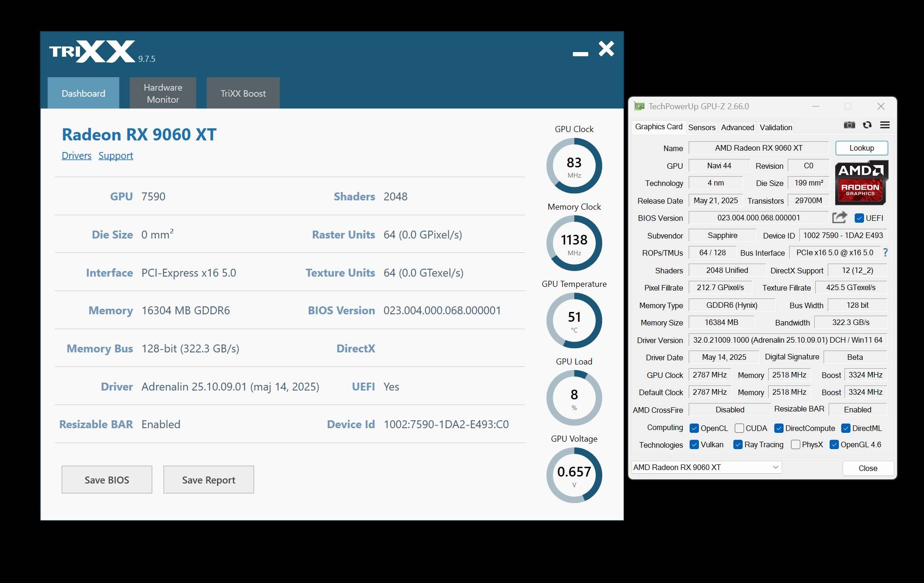Click the TRIXX logo
Image resolution: width=924 pixels, height=583 pixels.
click(92, 51)
